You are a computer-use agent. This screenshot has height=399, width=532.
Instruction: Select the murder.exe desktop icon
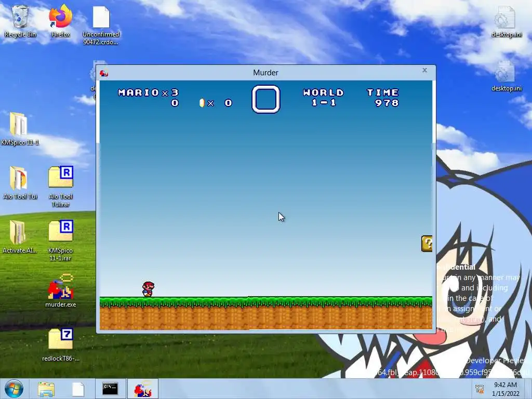click(x=61, y=291)
